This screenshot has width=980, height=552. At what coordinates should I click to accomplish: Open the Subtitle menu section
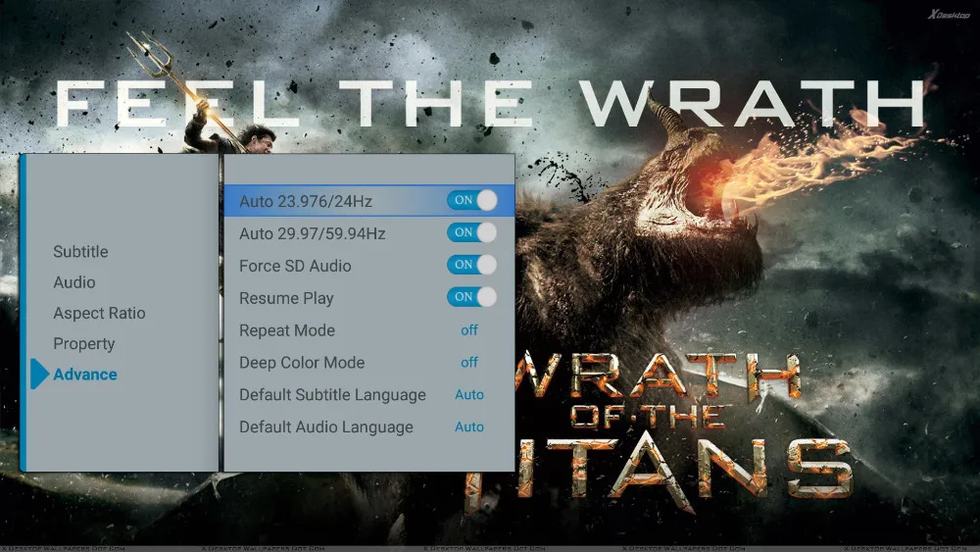tap(80, 251)
